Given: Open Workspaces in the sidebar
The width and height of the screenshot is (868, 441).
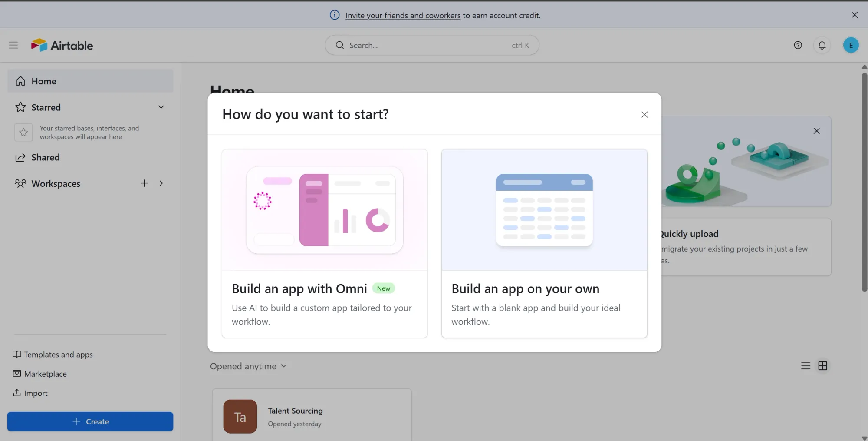Looking at the screenshot, I should [56, 183].
